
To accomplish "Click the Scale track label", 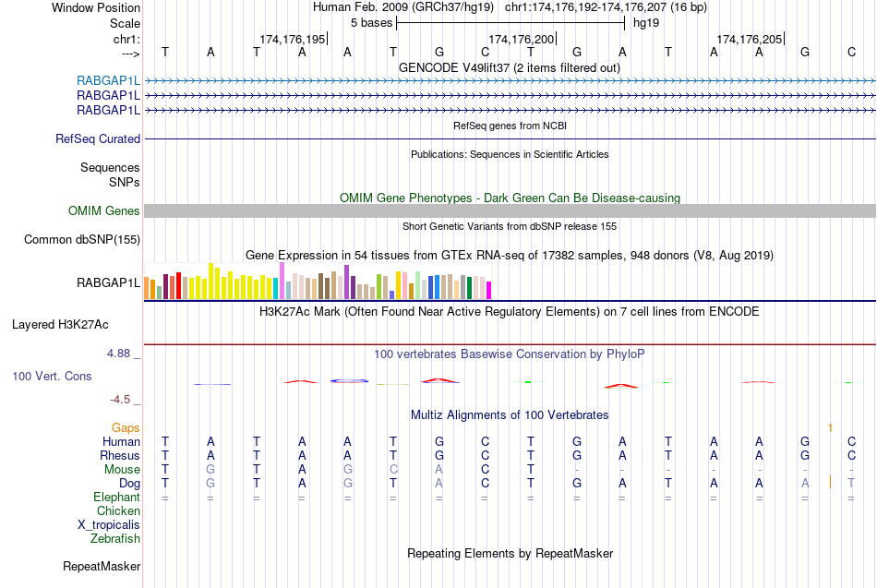I will [x=125, y=23].
